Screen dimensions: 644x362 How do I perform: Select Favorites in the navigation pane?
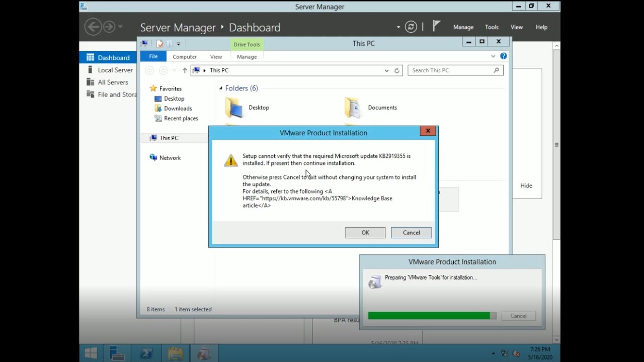click(x=171, y=88)
